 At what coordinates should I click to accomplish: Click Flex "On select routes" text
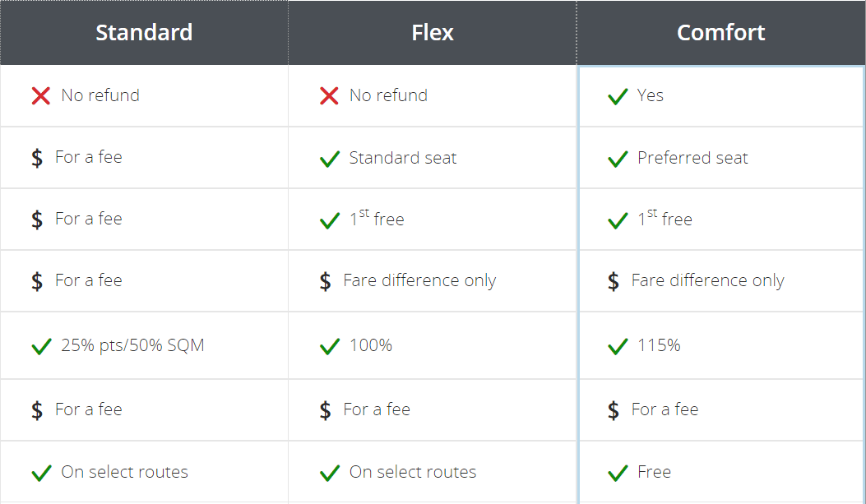pyautogui.click(x=413, y=472)
